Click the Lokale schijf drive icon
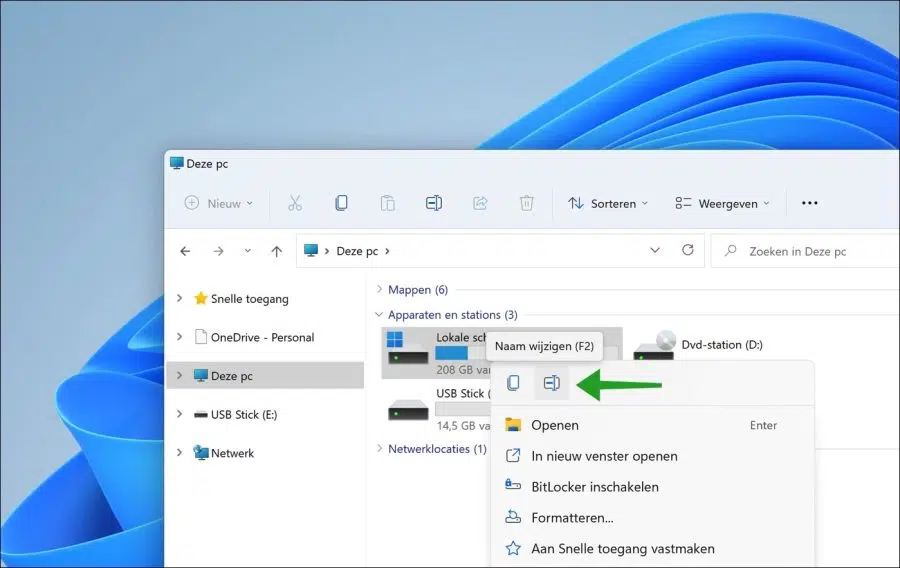The image size is (900, 568). click(x=408, y=348)
